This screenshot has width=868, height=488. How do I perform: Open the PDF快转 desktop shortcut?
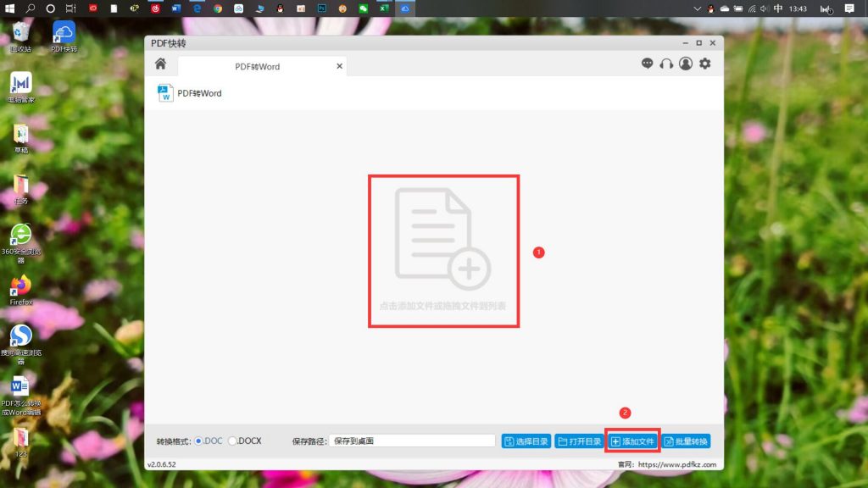pyautogui.click(x=64, y=37)
